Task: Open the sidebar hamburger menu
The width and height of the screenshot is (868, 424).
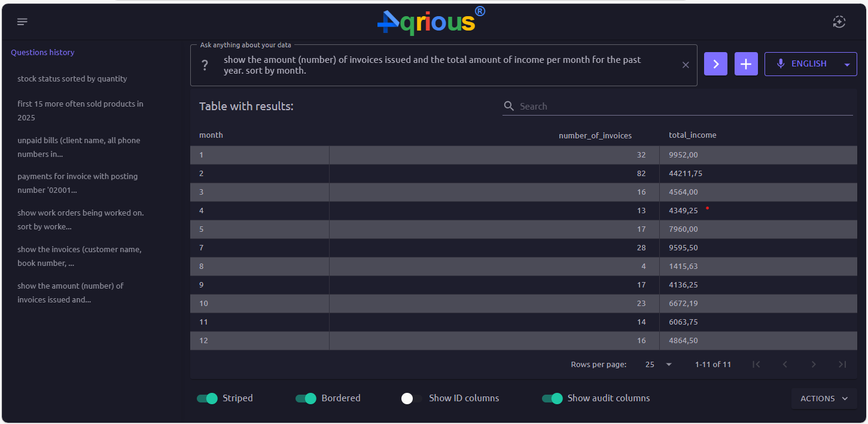Action: [x=22, y=21]
